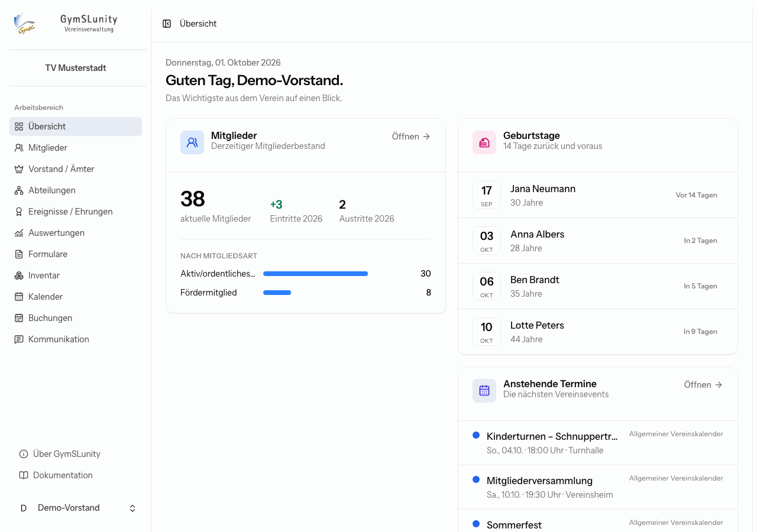The width and height of the screenshot is (757, 532).
Task: Select Buchungen from the sidebar
Action: [76, 318]
